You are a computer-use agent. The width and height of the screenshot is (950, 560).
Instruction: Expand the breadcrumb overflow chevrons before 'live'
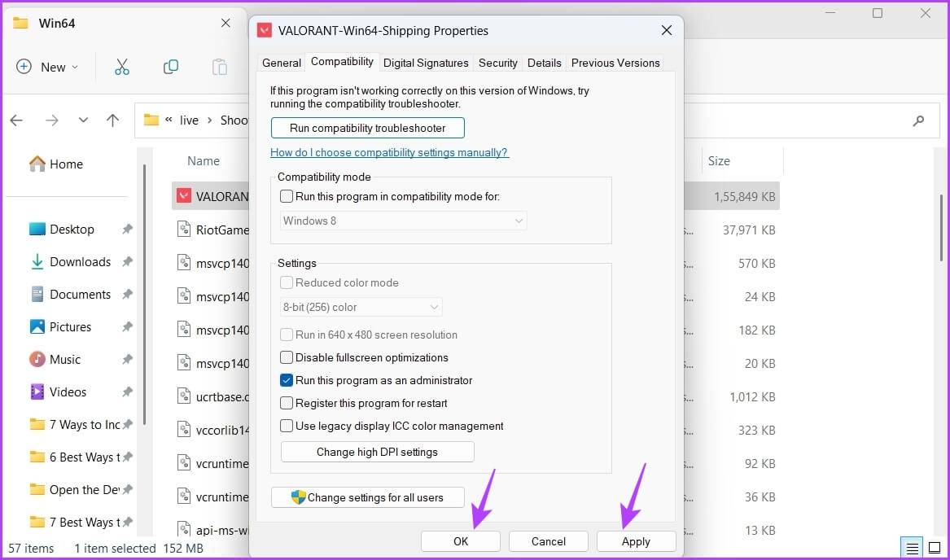point(169,120)
